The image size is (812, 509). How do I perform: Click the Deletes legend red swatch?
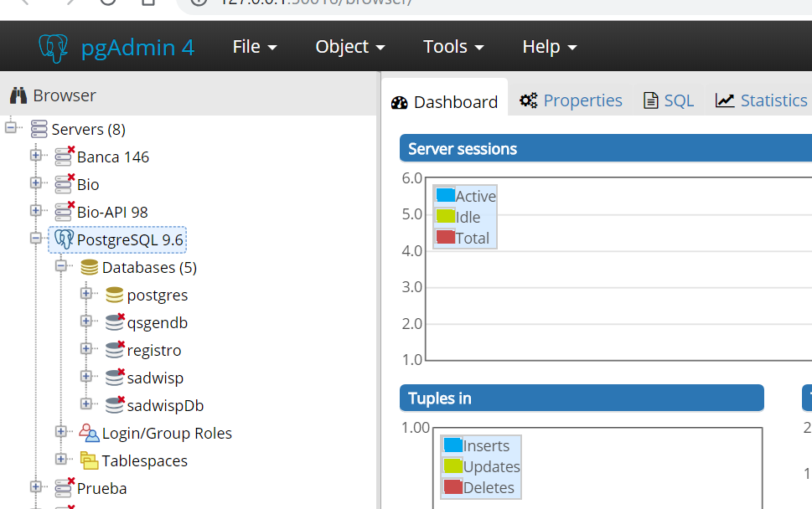coord(453,486)
